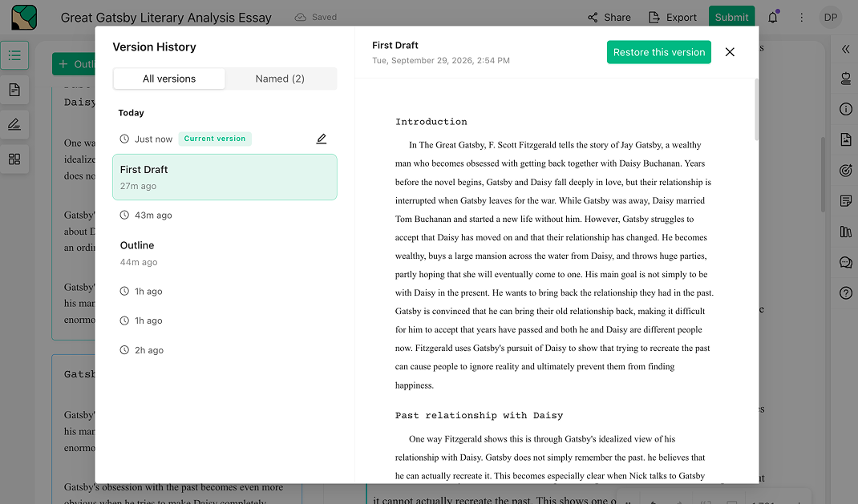Open the three-dot more options menu

click(802, 18)
